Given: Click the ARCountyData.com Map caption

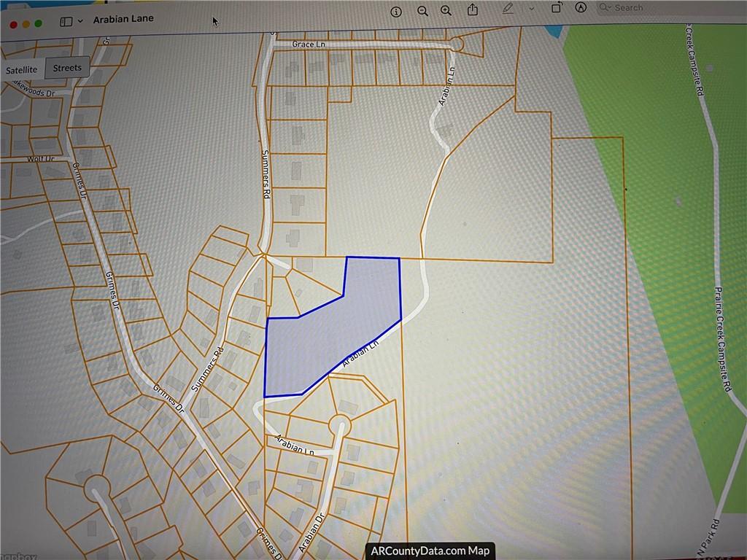Looking at the screenshot, I should pos(430,551).
